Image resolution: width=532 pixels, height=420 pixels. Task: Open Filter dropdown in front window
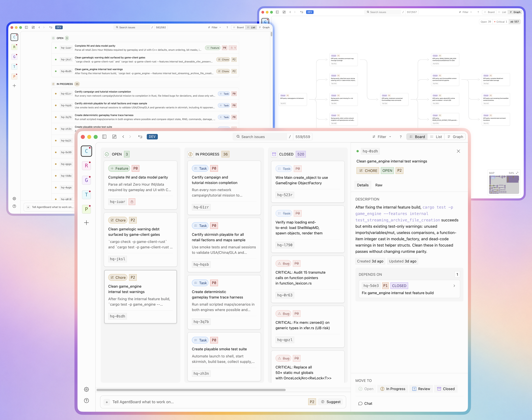(x=382, y=137)
